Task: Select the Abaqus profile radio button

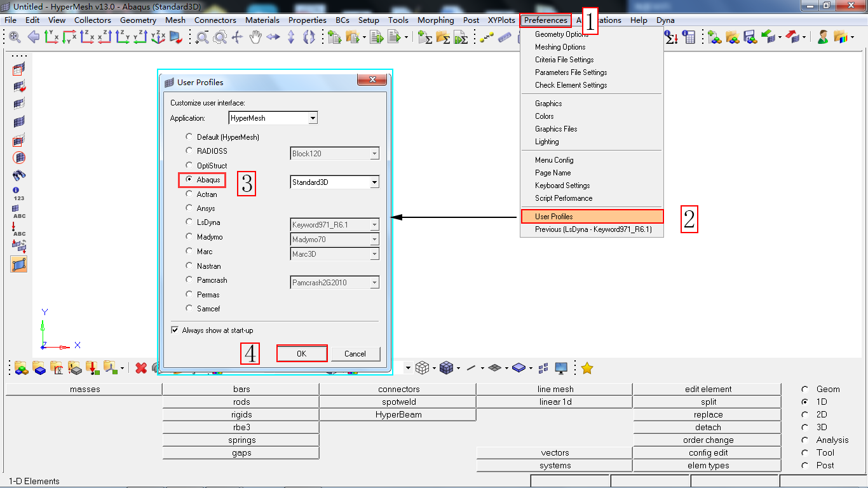Action: [189, 180]
